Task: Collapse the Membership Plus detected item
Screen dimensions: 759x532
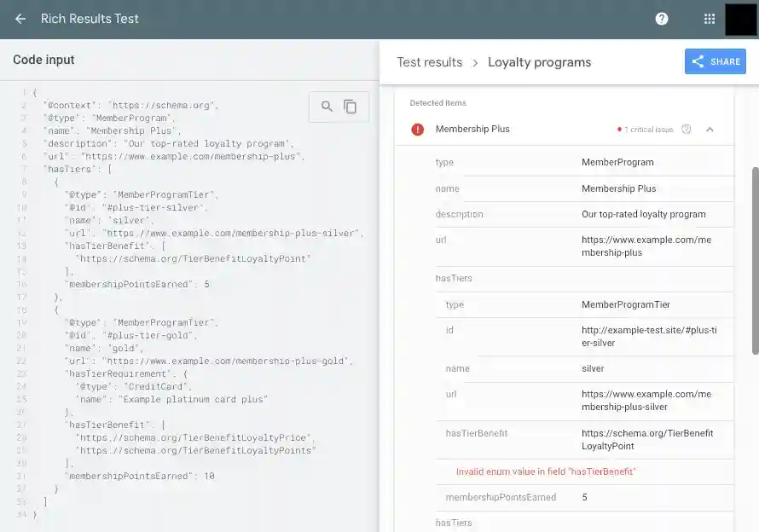Action: click(x=710, y=130)
